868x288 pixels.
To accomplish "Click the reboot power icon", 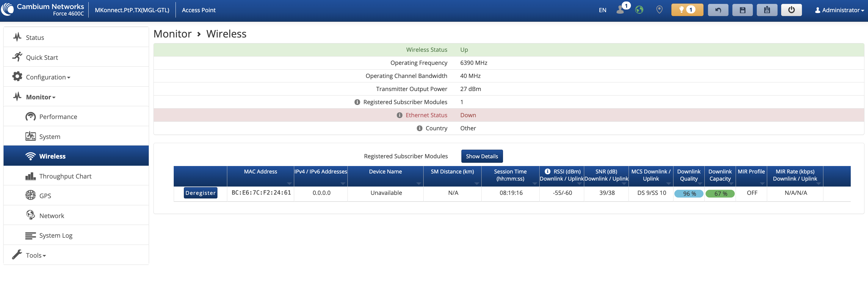I will (791, 10).
